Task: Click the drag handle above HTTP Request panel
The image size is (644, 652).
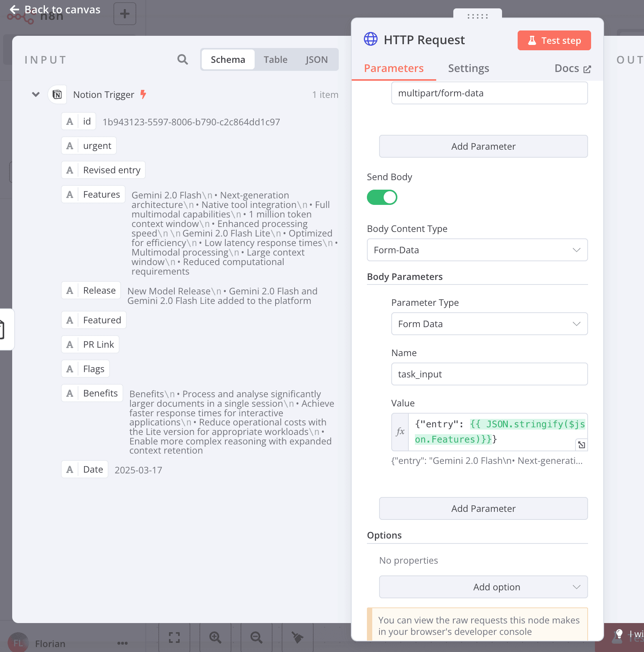Action: (478, 16)
